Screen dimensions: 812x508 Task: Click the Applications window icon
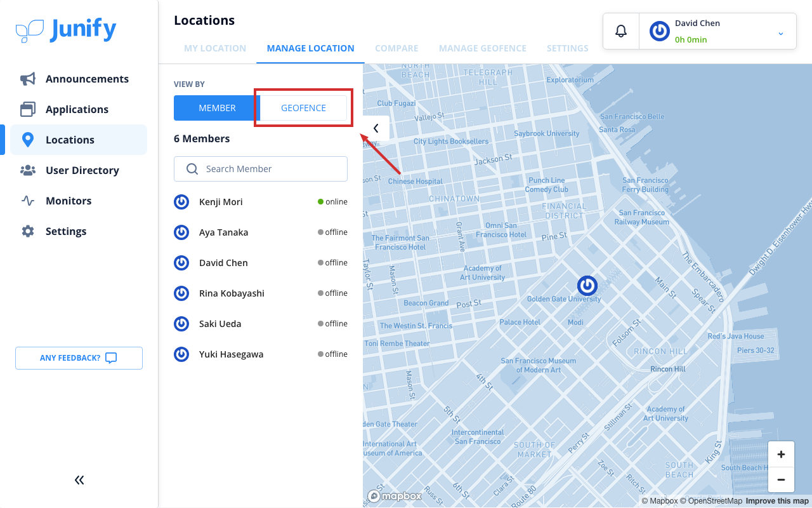[x=28, y=109]
